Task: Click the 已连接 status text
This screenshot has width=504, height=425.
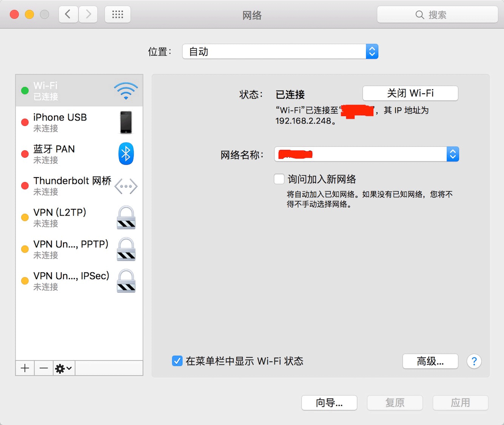Action: [290, 94]
